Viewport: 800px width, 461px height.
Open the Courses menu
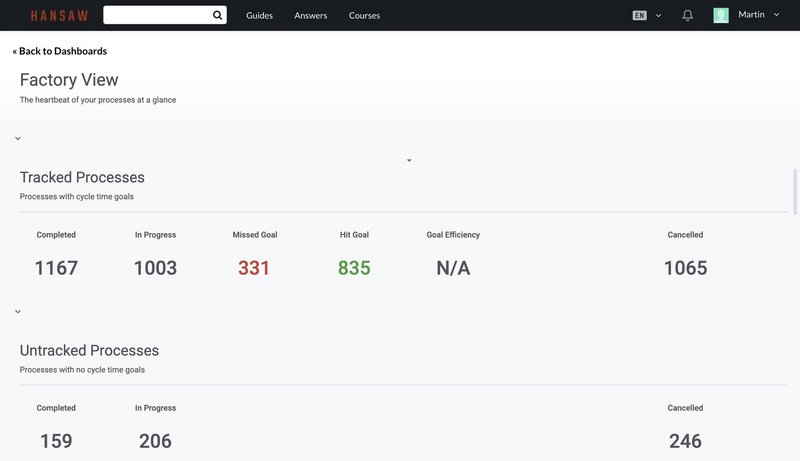point(364,15)
